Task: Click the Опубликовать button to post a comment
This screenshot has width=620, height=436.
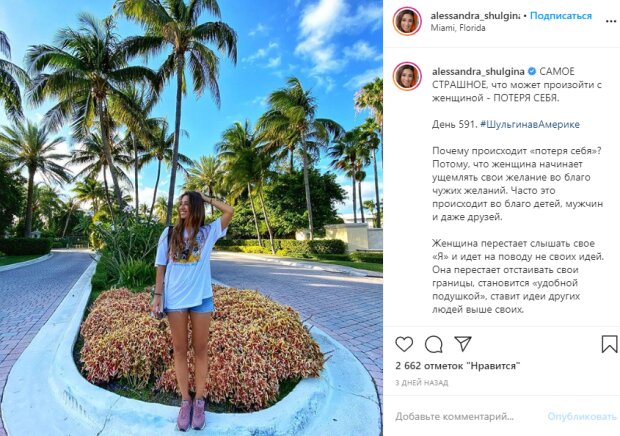Action: click(582, 417)
